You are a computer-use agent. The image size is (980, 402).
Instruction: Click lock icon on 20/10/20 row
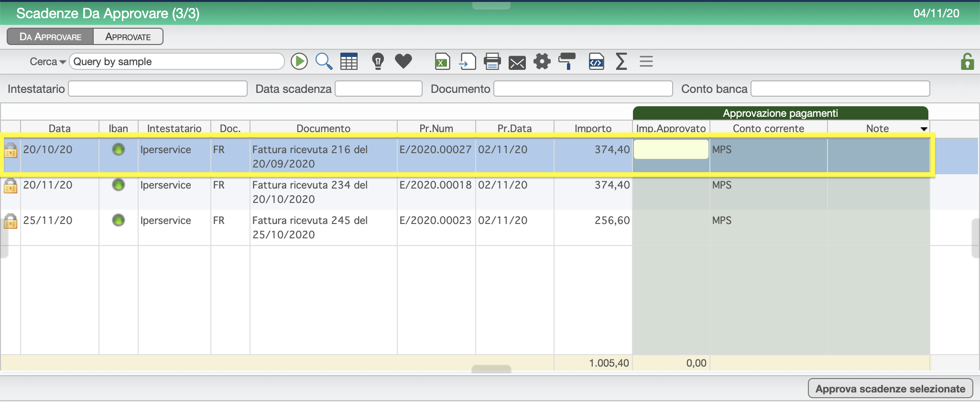click(x=11, y=150)
